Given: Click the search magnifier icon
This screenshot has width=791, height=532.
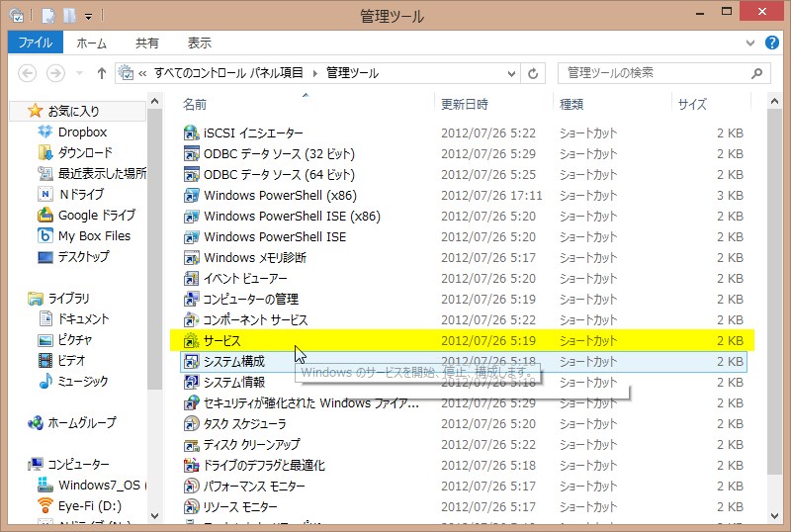Looking at the screenshot, I should pos(756,73).
